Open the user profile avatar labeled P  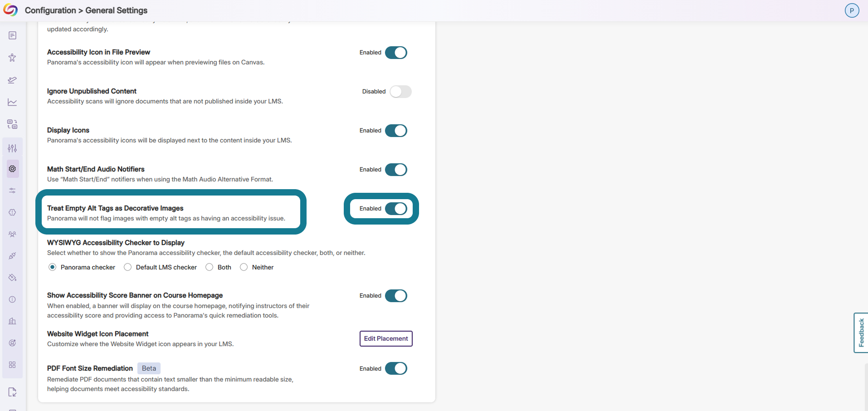click(852, 10)
